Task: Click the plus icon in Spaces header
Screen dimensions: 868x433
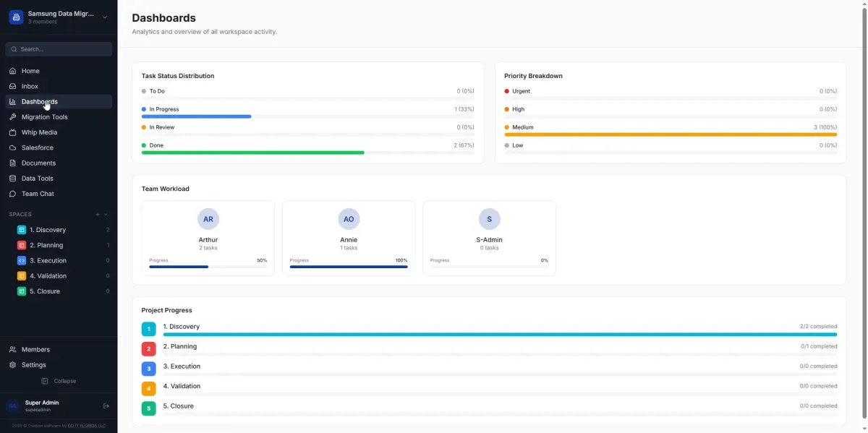Action: [x=98, y=215]
